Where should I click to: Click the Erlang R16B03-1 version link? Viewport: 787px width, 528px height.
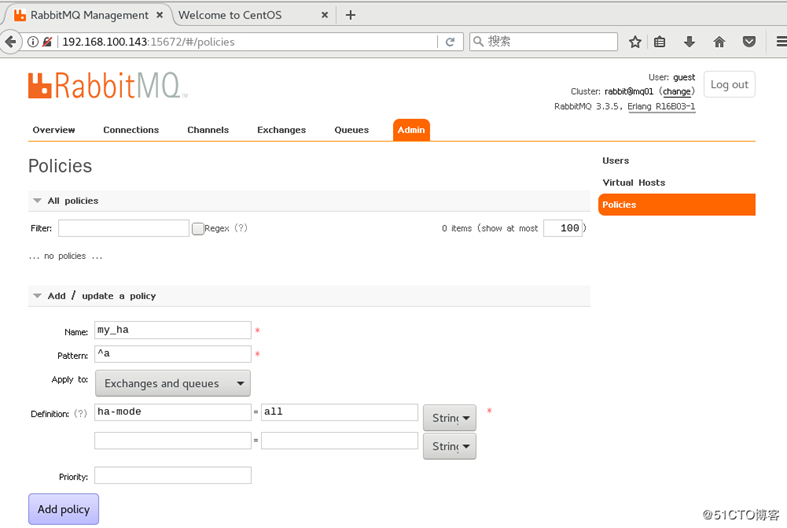click(662, 106)
